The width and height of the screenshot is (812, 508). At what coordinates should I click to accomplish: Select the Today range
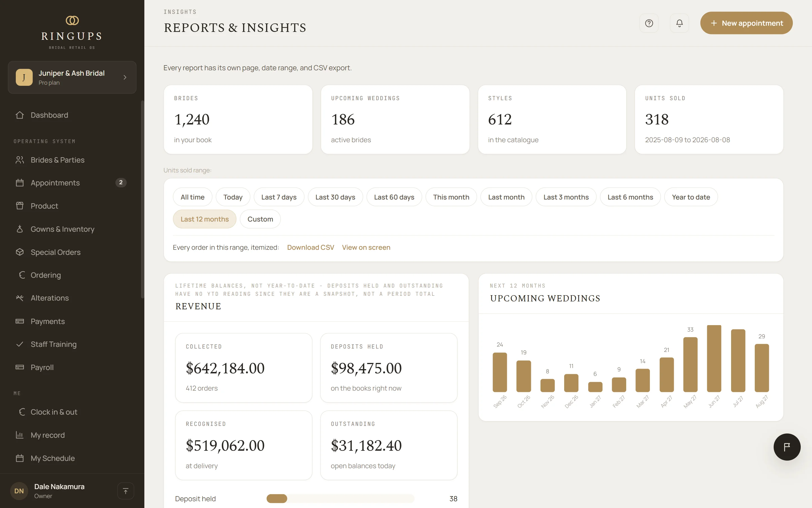[233, 197]
